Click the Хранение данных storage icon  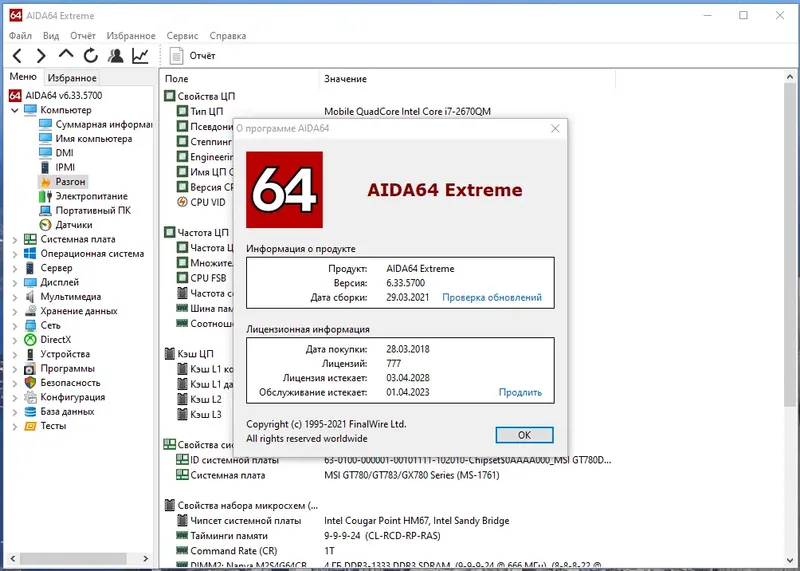(x=30, y=310)
